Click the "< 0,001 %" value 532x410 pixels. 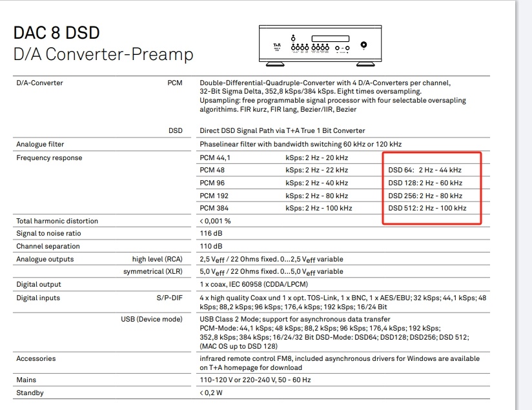click(x=215, y=221)
